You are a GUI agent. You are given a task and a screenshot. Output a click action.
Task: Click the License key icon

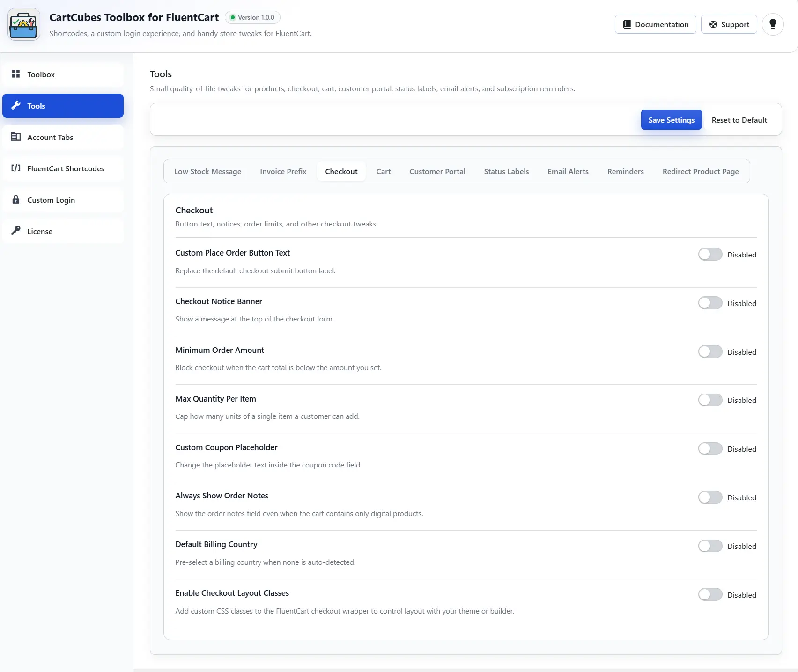point(16,230)
